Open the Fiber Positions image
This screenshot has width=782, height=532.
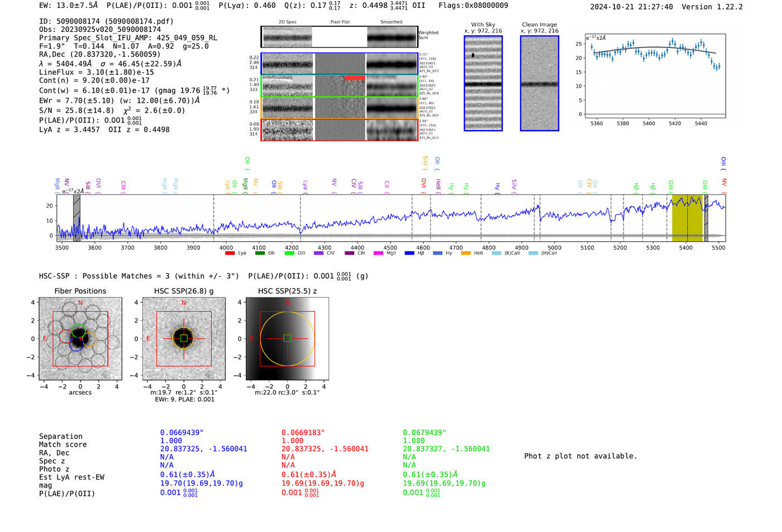point(80,338)
